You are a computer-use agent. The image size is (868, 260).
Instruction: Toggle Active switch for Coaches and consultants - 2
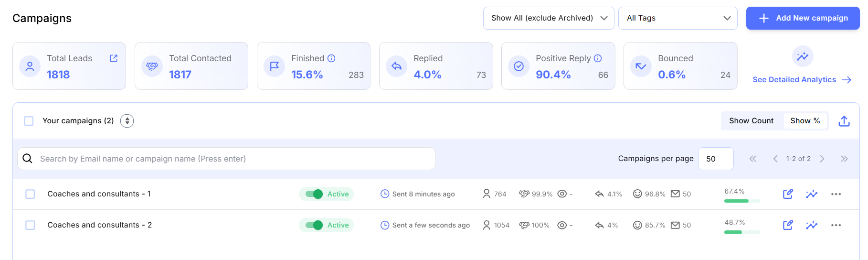[x=314, y=225]
